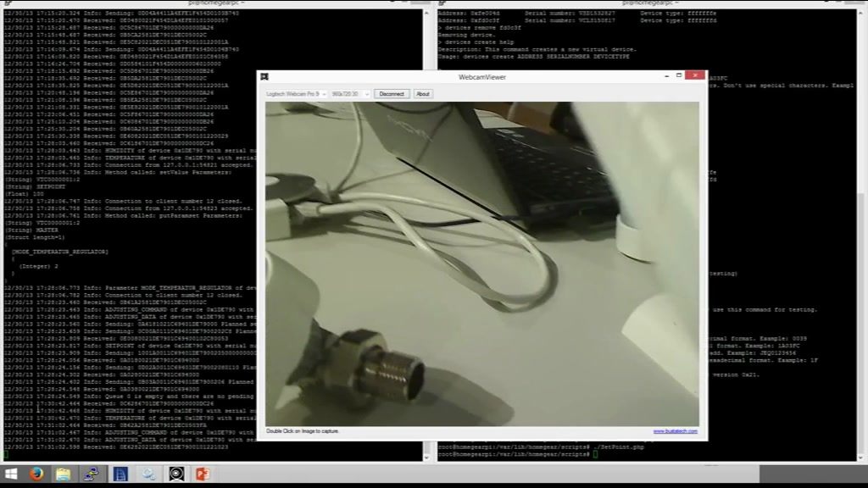
Task: Click the left terminal scrollbar down arrow
Action: click(426, 457)
